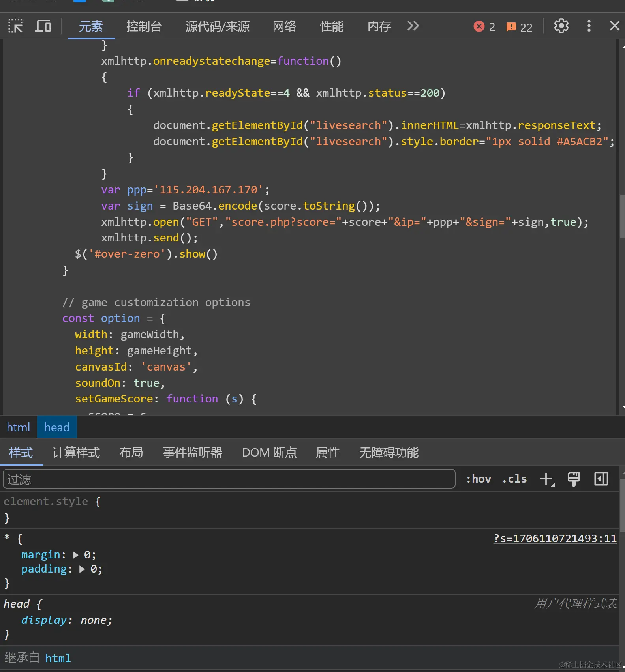Select the DOM 断点 (DOM Breakpoints) tab
This screenshot has height=672, width=625.
[269, 453]
